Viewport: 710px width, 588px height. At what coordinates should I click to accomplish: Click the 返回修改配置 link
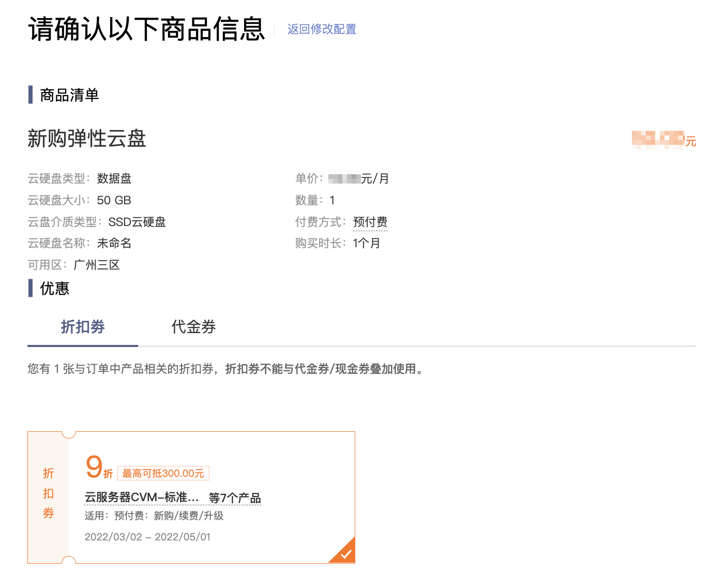click(322, 29)
